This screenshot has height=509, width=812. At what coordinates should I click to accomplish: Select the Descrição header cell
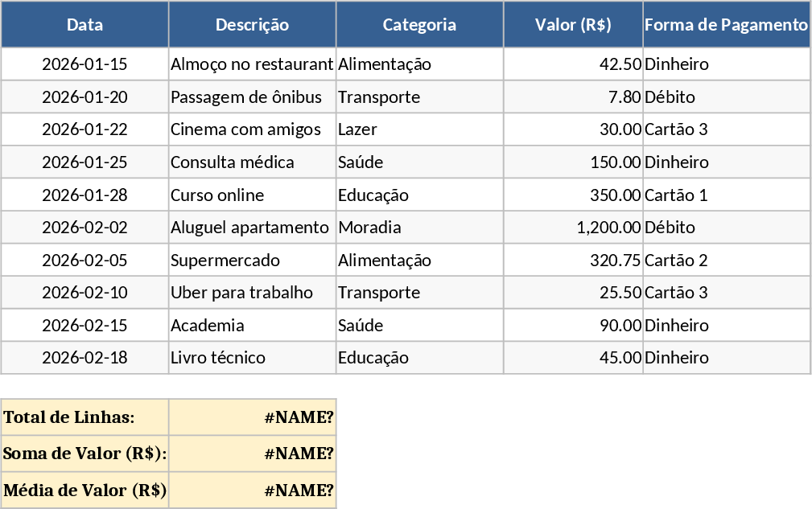(252, 25)
